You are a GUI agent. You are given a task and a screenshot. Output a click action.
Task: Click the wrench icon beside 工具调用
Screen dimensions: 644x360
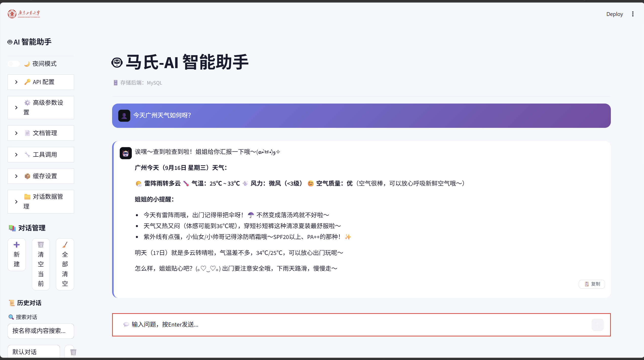tap(27, 154)
